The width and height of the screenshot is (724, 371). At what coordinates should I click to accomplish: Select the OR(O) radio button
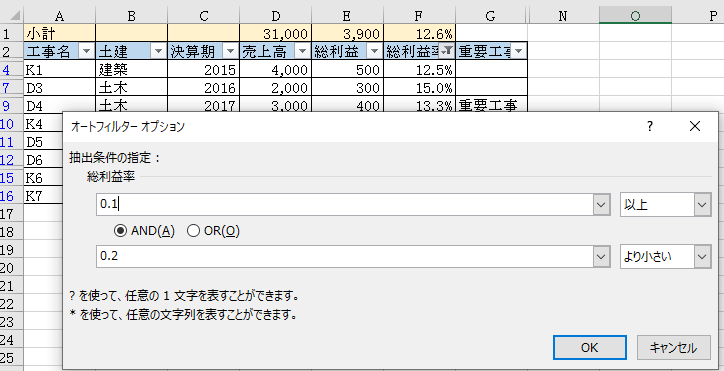click(193, 231)
